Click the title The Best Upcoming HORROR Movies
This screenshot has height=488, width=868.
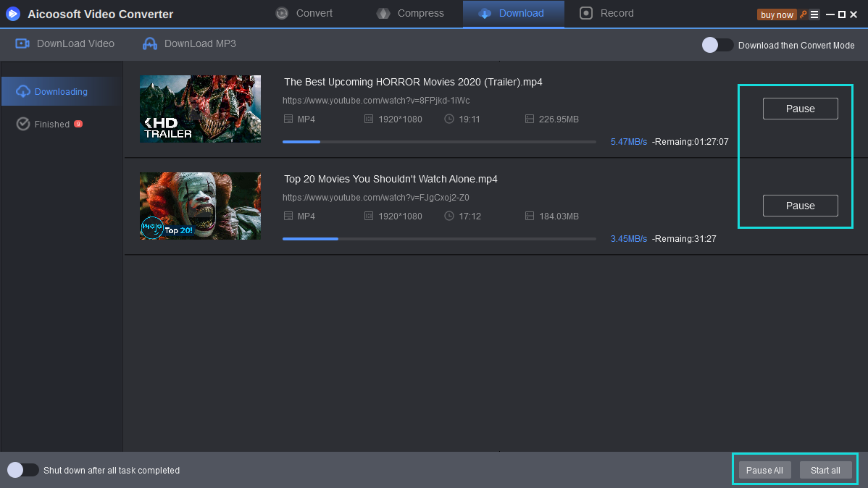point(413,82)
